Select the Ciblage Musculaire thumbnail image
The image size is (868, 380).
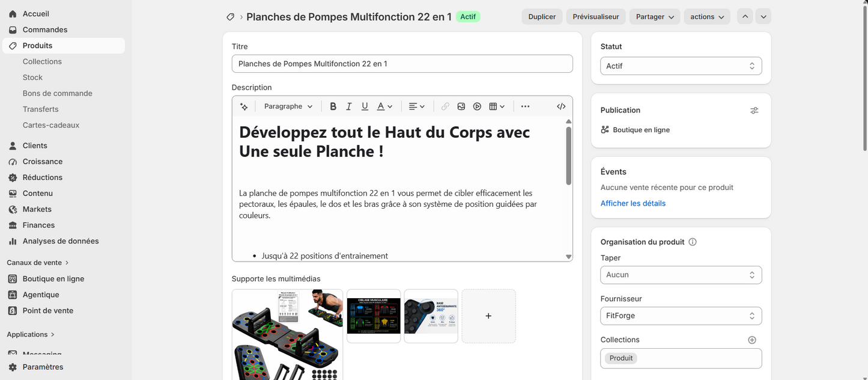374,316
